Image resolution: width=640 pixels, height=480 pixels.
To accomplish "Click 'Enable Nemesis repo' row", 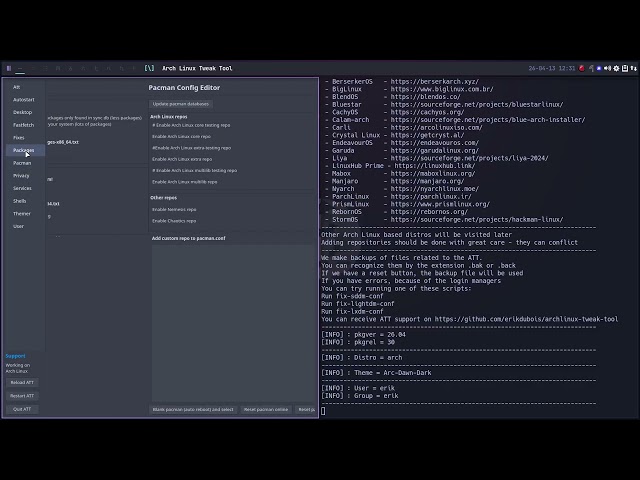I will coord(174,209).
